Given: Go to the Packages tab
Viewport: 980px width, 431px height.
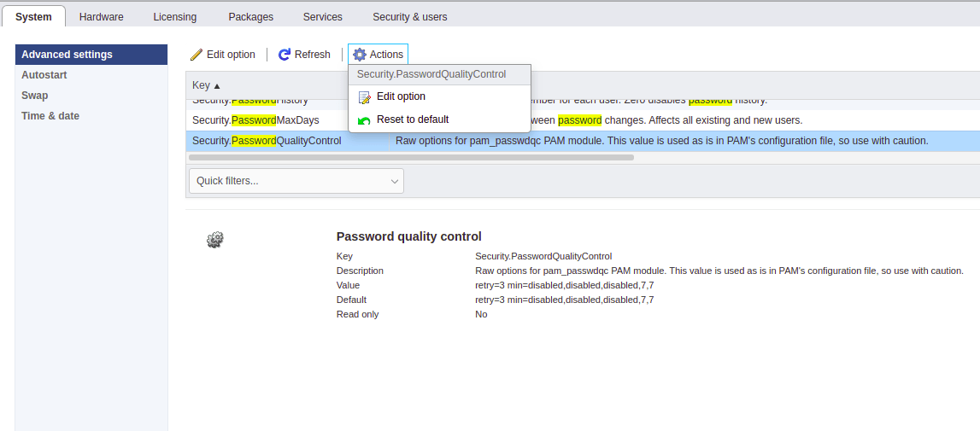Looking at the screenshot, I should (251, 16).
